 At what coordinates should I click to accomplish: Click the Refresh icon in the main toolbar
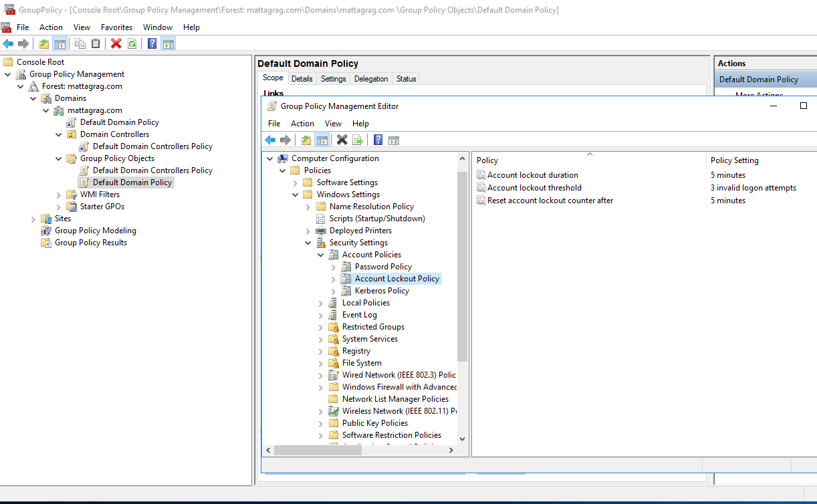[132, 43]
